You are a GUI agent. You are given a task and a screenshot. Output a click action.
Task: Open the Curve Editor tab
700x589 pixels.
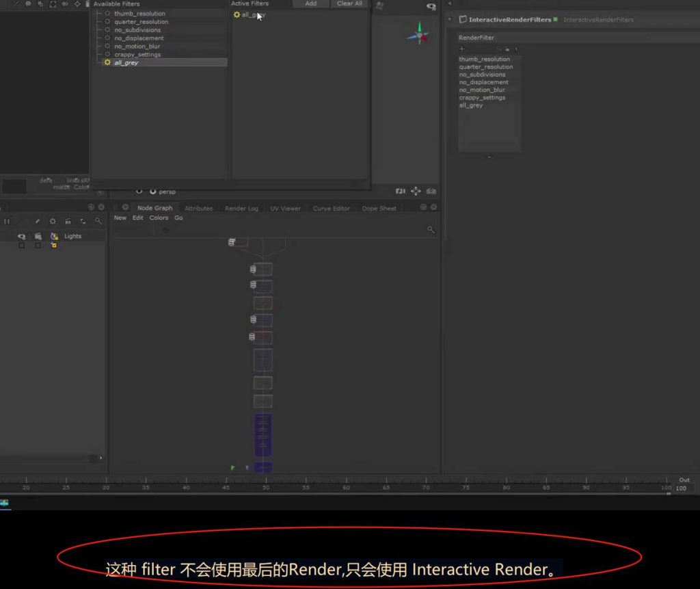click(x=331, y=208)
